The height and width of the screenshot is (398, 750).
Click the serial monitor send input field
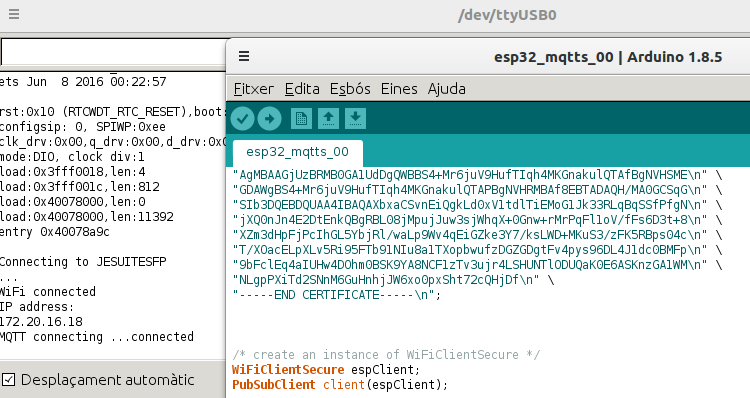pyautogui.click(x=113, y=52)
